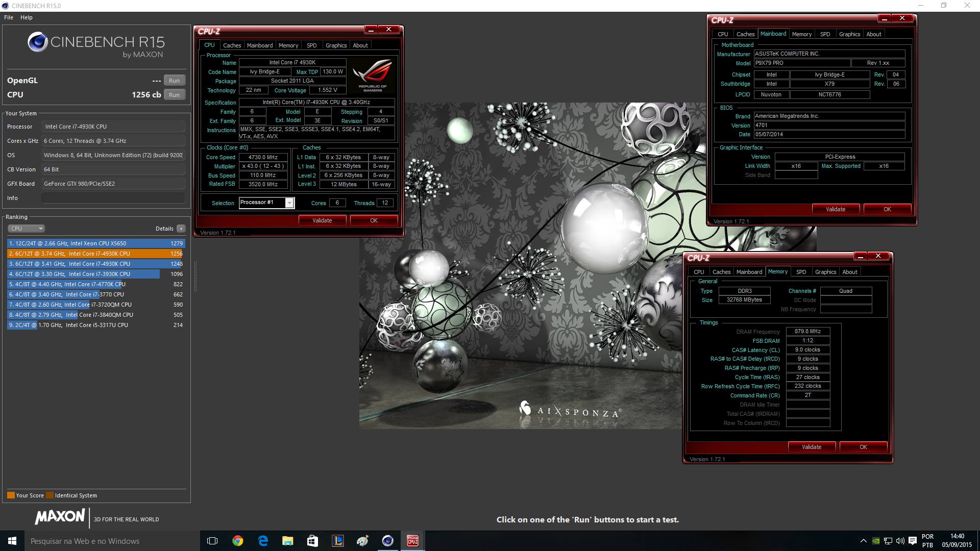Open the CPU ranking dropdown

coord(27,229)
